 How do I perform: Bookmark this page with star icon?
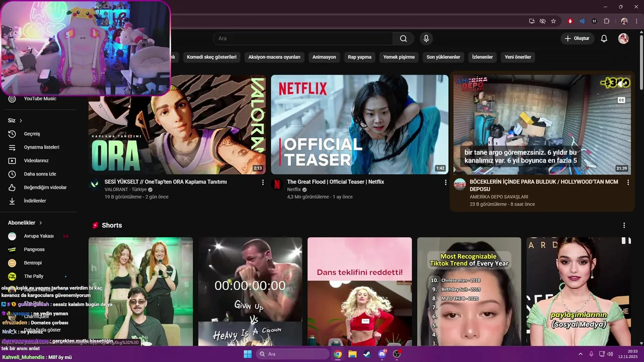(553, 21)
